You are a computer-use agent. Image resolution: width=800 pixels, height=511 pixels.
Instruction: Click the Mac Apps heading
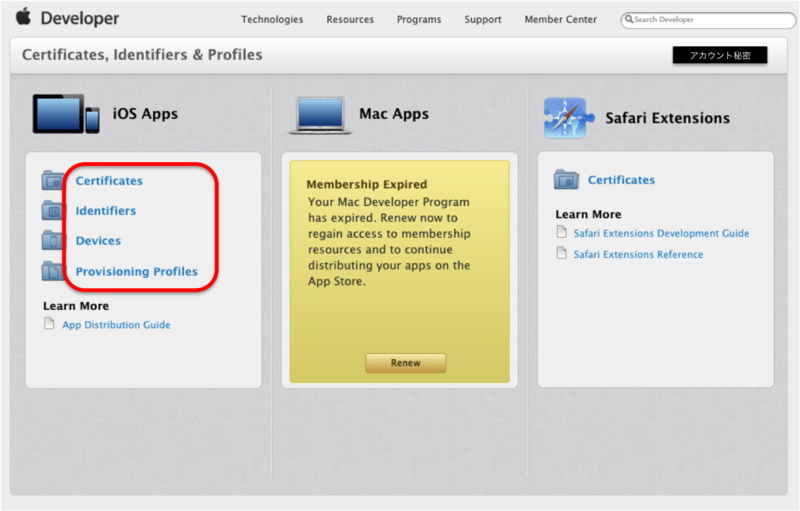click(393, 114)
